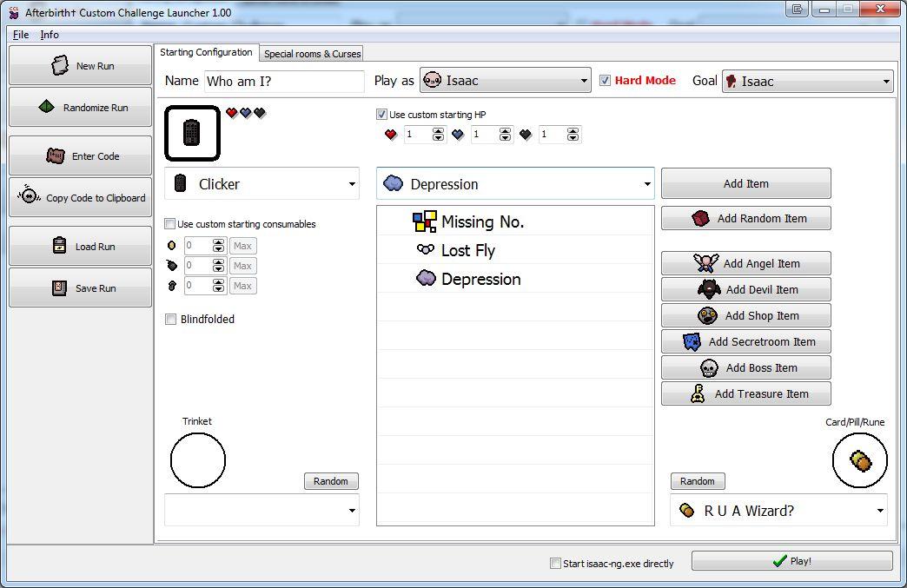Click the shopkeeper icon on Add Shop Item
Screen dimensions: 907x588
pos(707,315)
